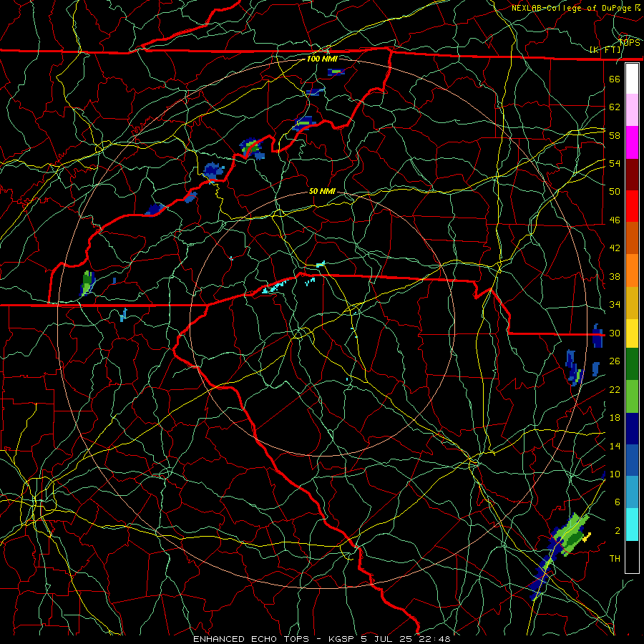Screen dimensions: 644x644
Task: Click the '34' legend value
Action: coord(615,305)
